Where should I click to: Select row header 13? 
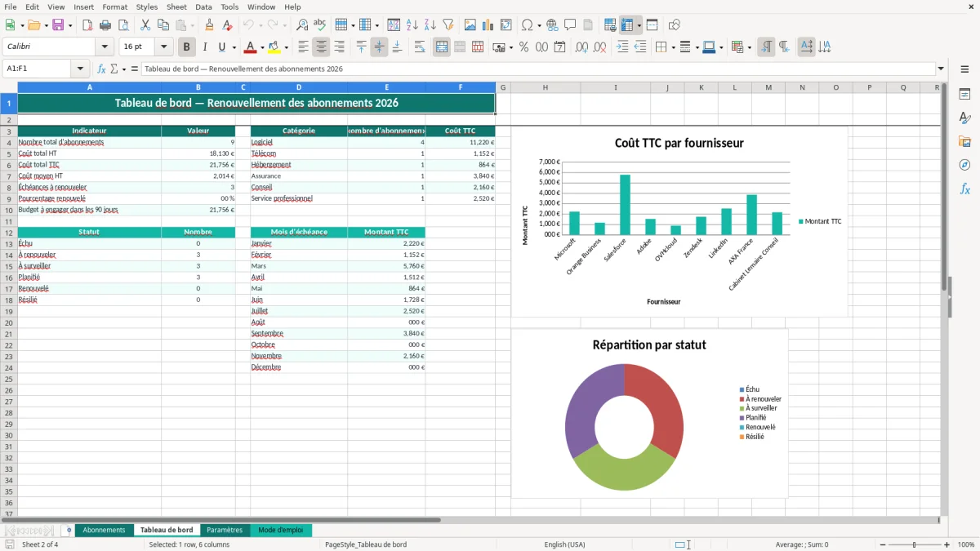pyautogui.click(x=9, y=243)
